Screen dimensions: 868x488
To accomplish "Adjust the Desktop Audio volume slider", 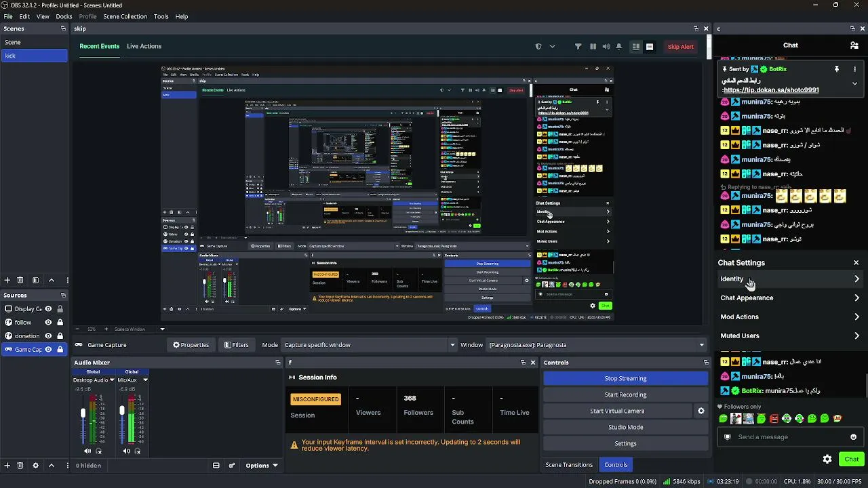I will pos(83,413).
